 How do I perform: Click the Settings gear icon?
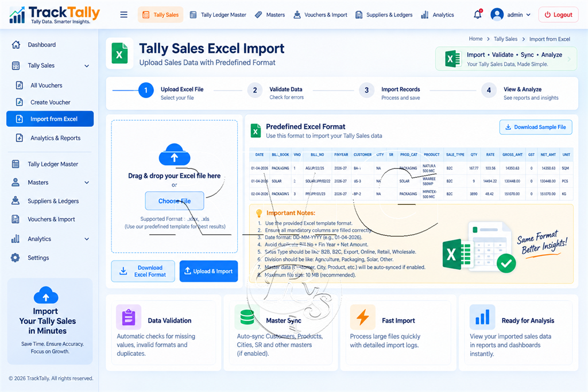pyautogui.click(x=16, y=258)
